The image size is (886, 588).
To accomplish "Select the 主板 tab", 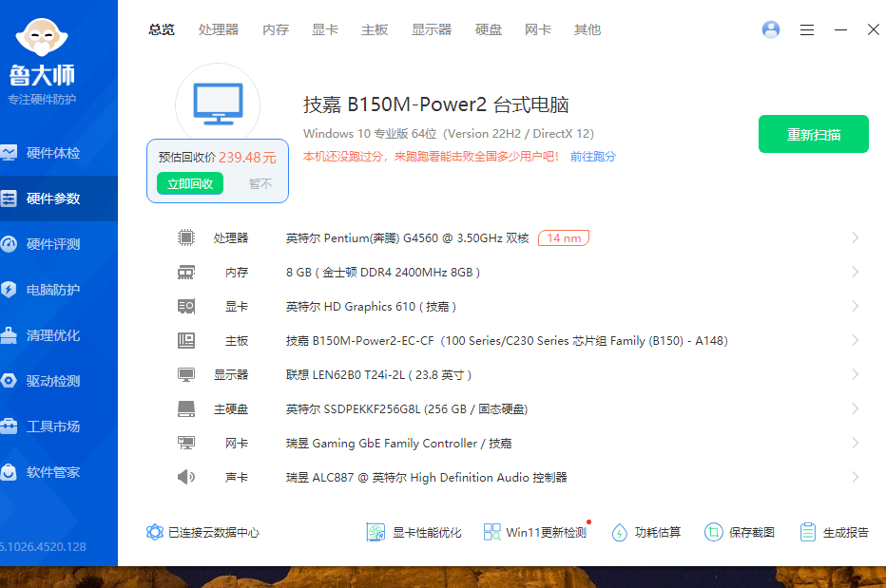I will (x=375, y=29).
